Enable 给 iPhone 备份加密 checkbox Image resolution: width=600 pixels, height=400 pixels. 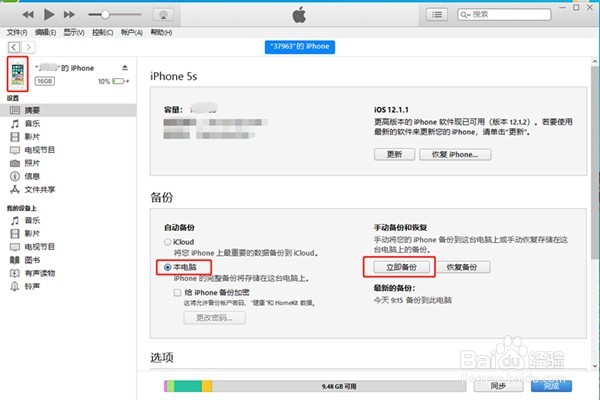[177, 292]
